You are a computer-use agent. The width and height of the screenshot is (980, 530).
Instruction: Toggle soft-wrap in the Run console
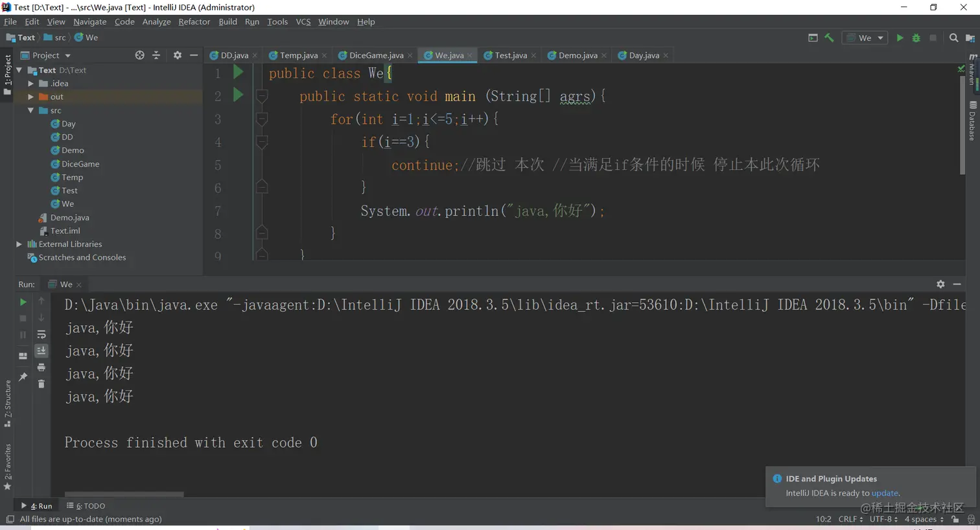pos(41,334)
